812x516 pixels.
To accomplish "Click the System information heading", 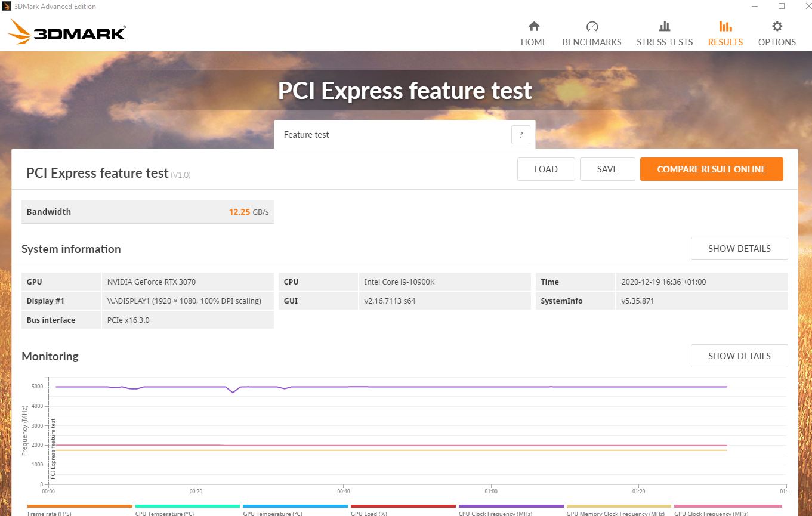I will [x=71, y=249].
